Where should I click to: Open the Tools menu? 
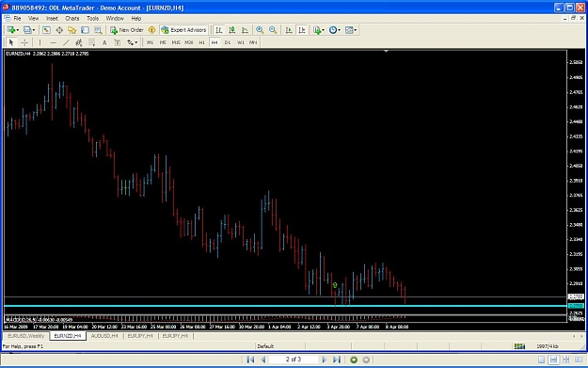click(x=92, y=18)
